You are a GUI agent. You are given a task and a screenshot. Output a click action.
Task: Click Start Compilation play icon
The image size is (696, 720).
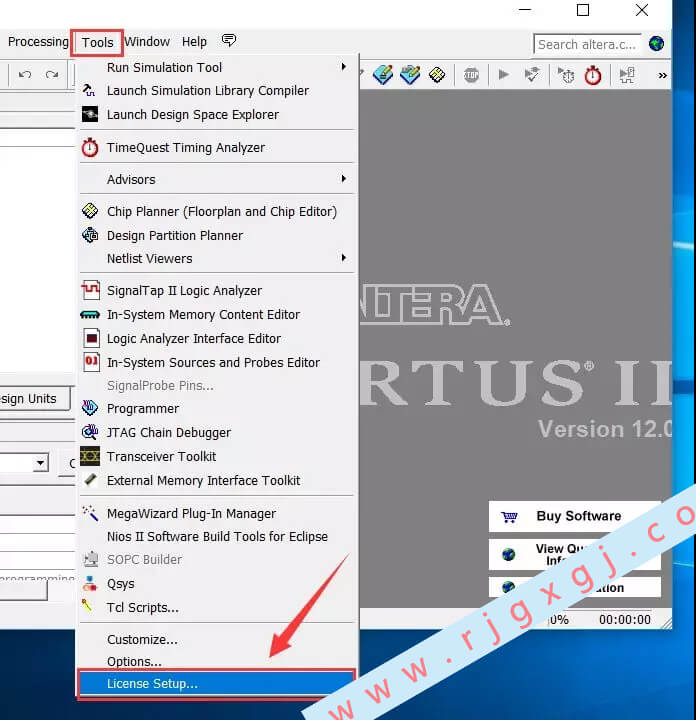tap(504, 74)
